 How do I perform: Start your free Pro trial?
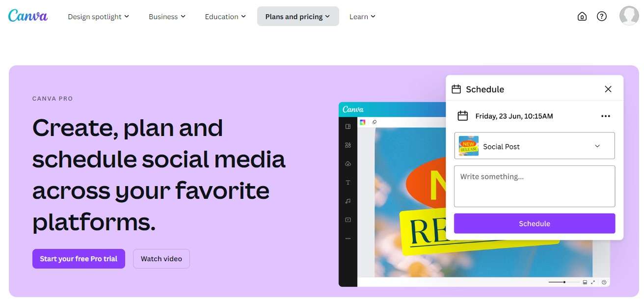79,258
